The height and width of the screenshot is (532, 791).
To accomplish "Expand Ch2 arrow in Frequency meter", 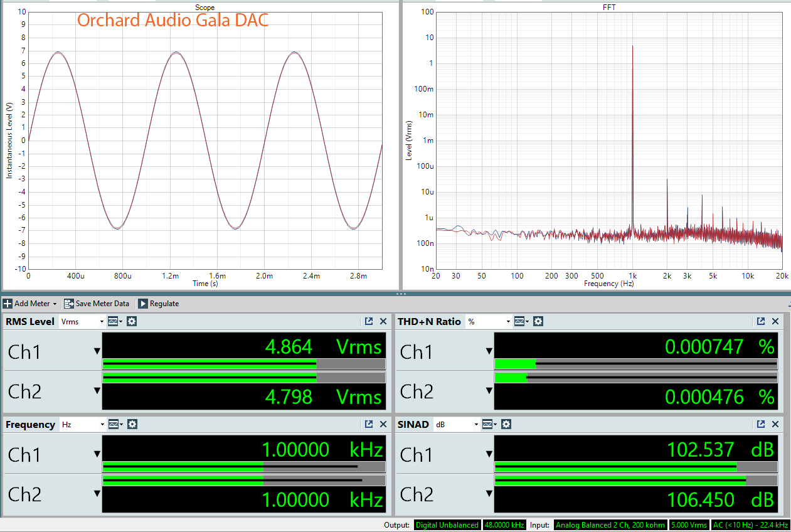I will click(97, 494).
